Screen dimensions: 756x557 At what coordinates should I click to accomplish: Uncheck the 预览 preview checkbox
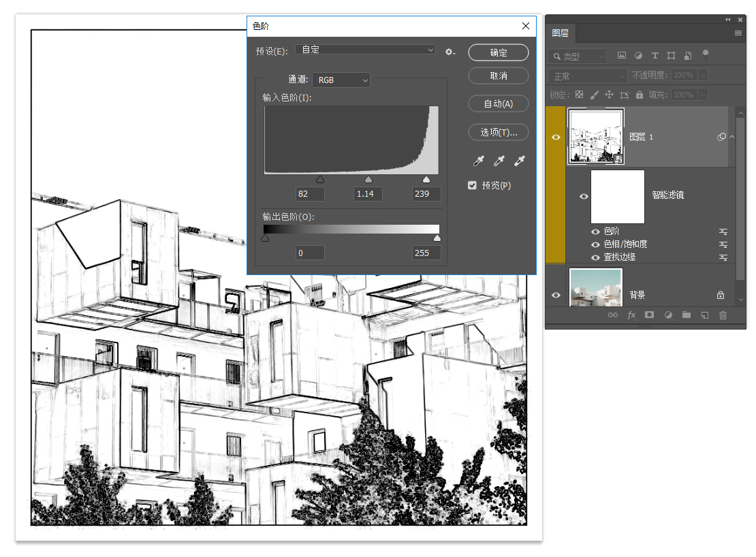click(472, 185)
